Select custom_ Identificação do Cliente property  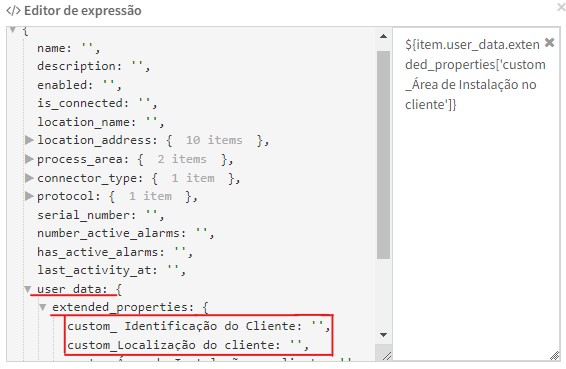(184, 326)
